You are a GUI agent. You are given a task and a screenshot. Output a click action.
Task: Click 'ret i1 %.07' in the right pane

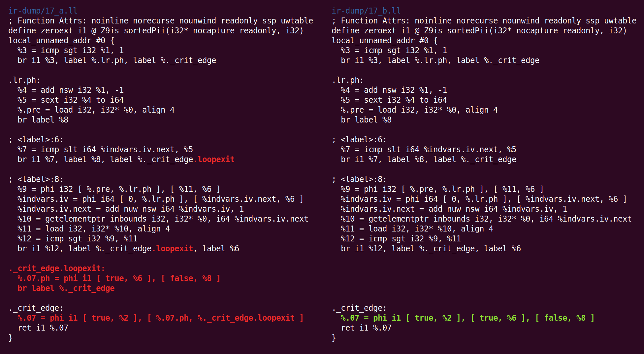[x=366, y=328]
